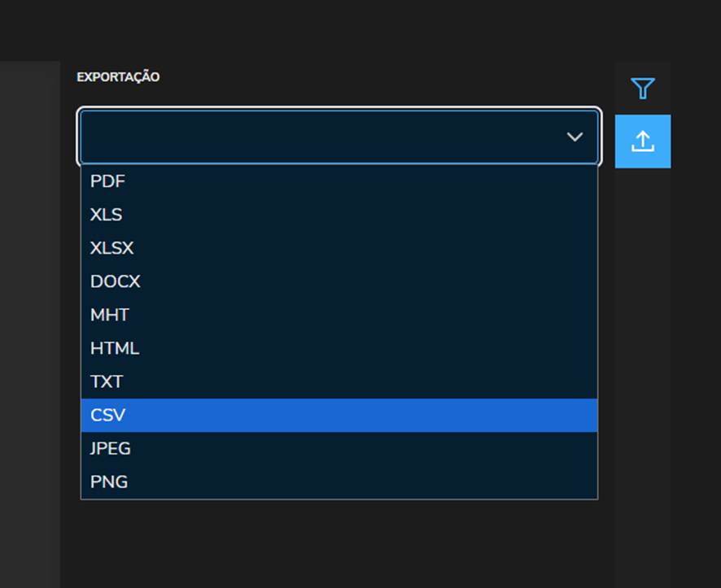This screenshot has height=588, width=721.
Task: Select PNG from the export list
Action: [x=109, y=481]
